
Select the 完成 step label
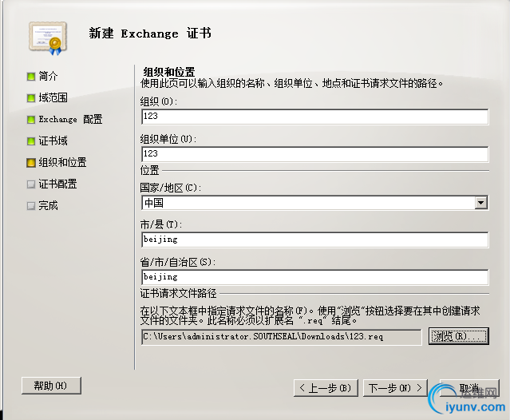tap(48, 205)
